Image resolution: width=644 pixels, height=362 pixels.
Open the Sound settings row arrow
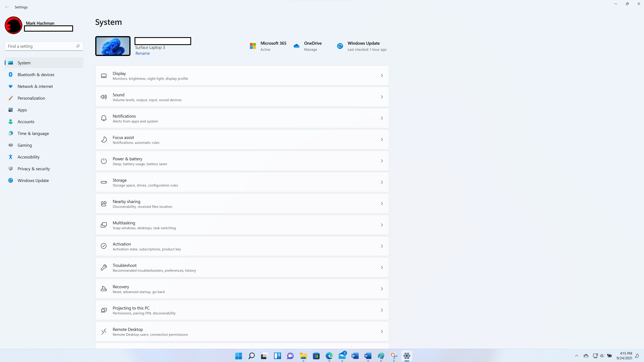click(381, 97)
